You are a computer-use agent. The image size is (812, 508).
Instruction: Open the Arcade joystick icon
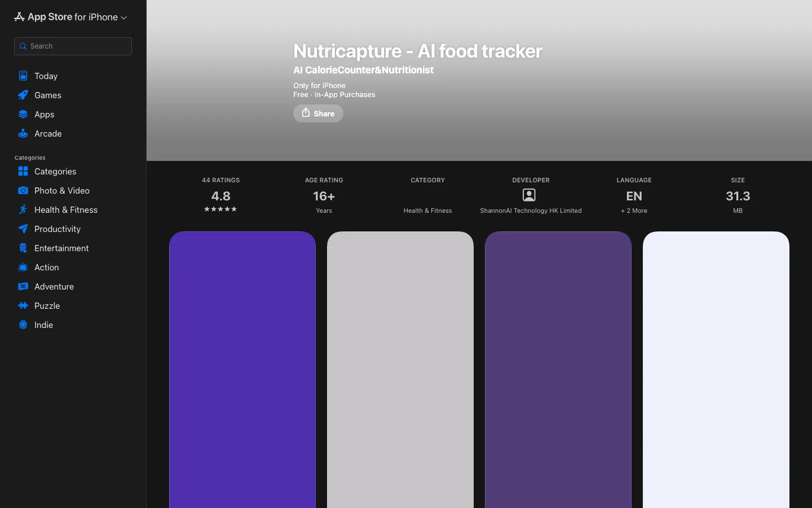(x=23, y=133)
